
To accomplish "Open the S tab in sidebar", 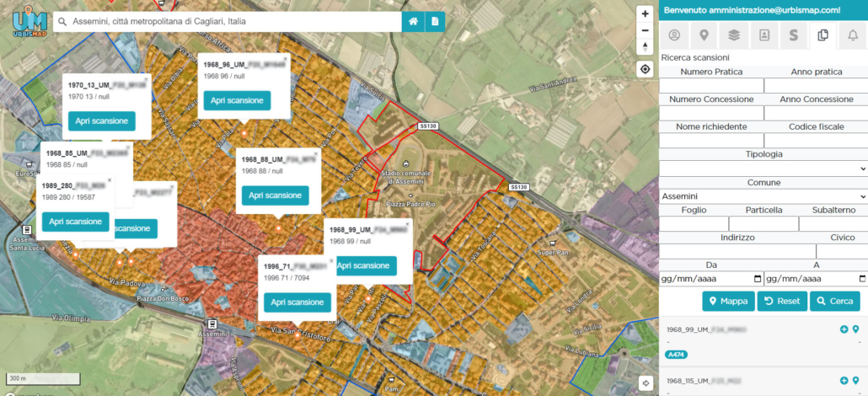I will pos(793,35).
